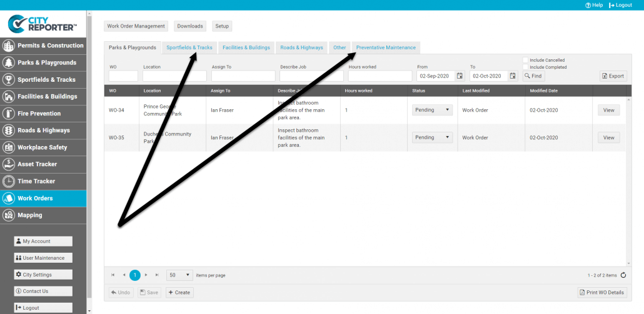
Task: Open the Mapping module icon
Action: pyautogui.click(x=9, y=215)
